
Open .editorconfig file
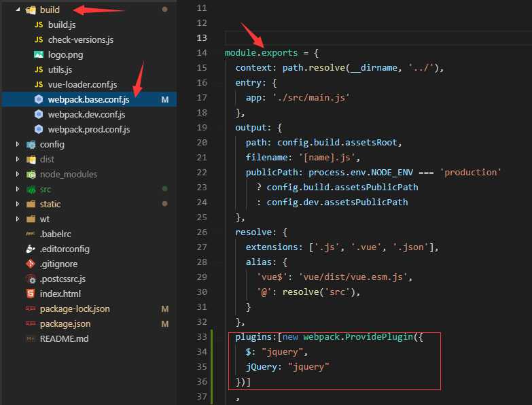[65, 249]
